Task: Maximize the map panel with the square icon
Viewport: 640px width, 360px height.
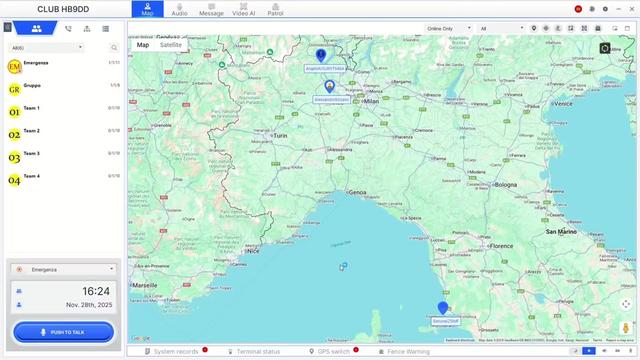Action: click(627, 28)
